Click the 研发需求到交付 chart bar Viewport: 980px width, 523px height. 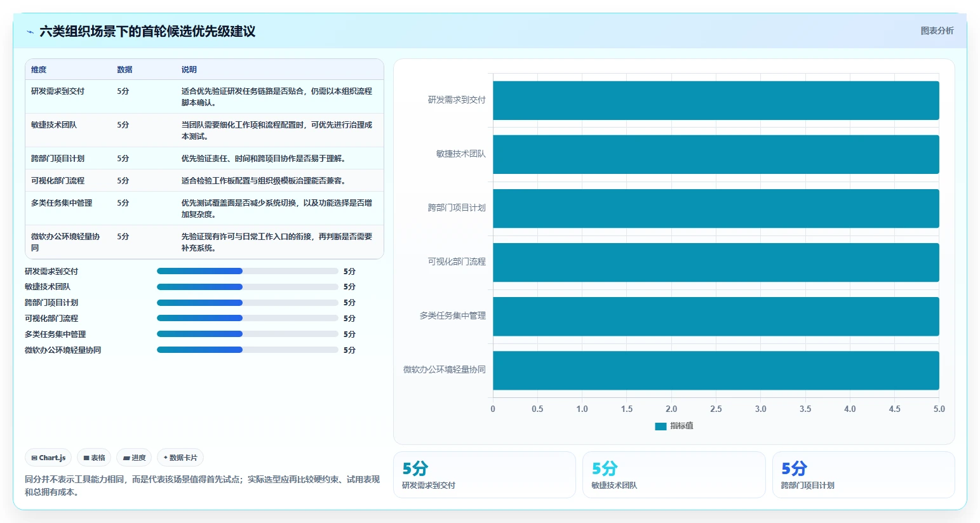(x=716, y=100)
